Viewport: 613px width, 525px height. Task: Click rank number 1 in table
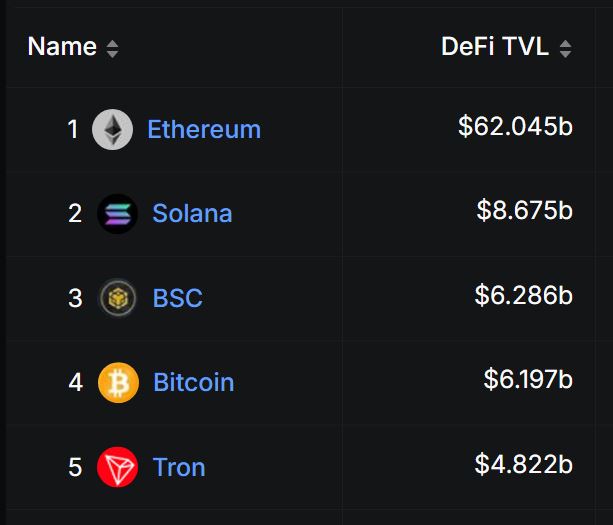point(73,130)
